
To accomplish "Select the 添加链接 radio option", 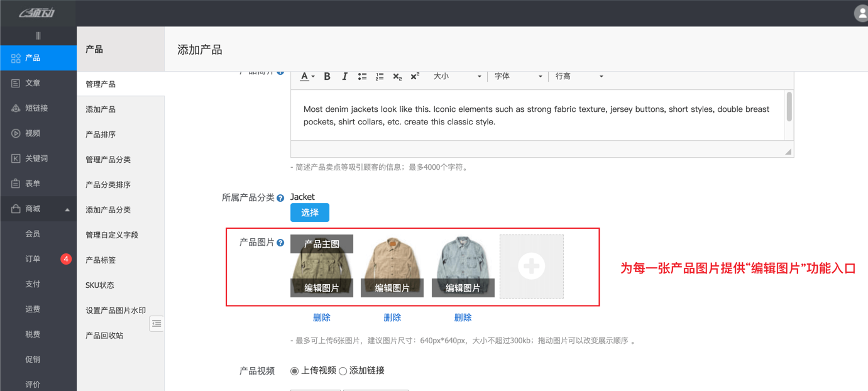I will tap(342, 371).
